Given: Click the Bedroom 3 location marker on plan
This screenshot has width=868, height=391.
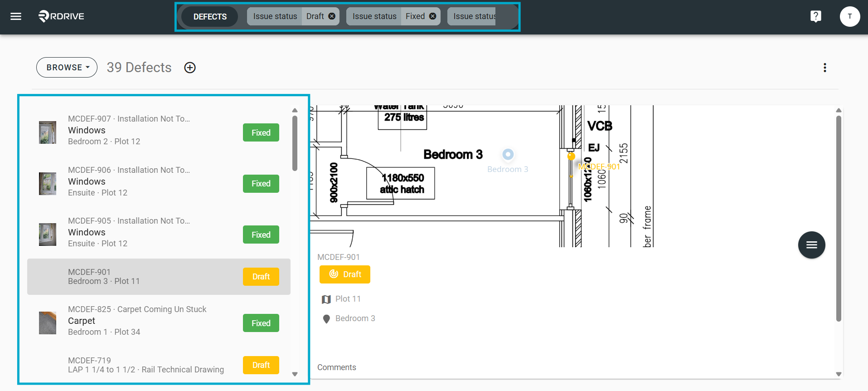Looking at the screenshot, I should click(508, 154).
